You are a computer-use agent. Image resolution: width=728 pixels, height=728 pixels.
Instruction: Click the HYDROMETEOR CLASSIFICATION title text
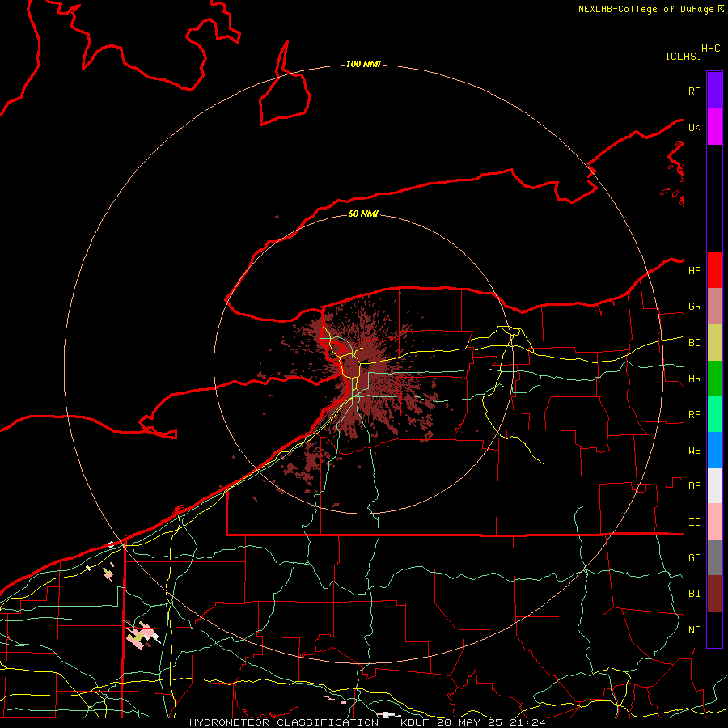(284, 722)
